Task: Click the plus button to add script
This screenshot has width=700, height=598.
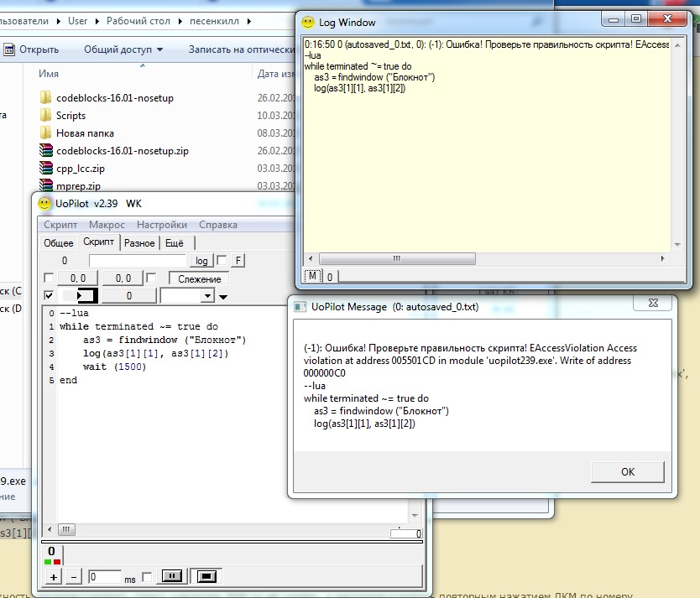Action: click(x=54, y=577)
